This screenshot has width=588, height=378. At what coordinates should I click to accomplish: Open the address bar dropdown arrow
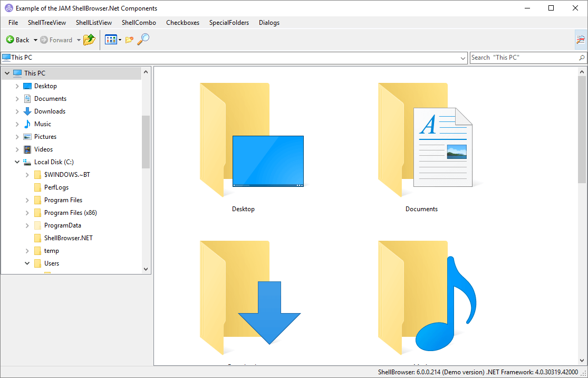click(462, 57)
